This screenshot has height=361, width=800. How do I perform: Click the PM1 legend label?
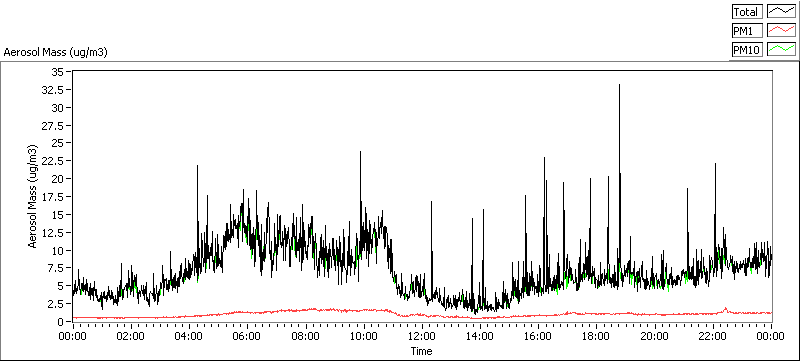pos(747,31)
